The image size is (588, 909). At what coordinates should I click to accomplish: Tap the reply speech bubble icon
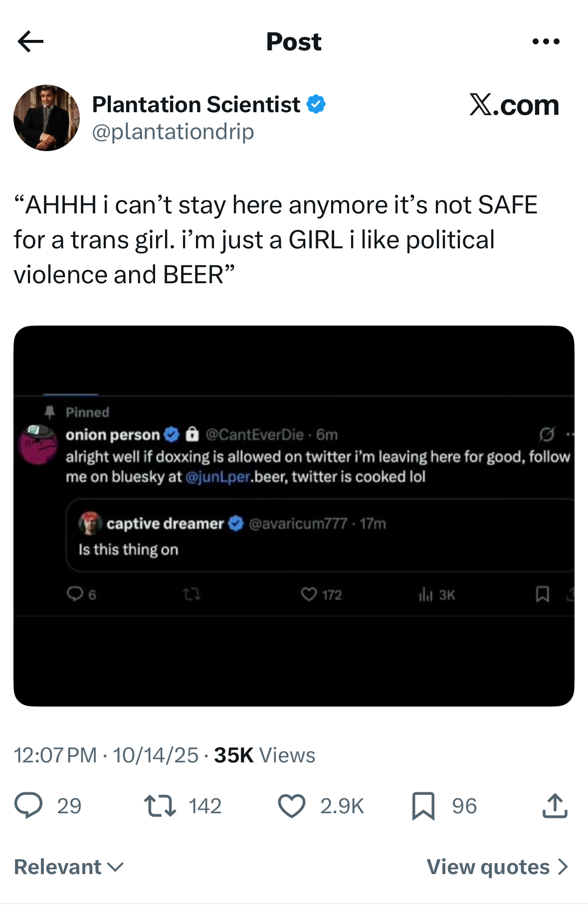[28, 806]
